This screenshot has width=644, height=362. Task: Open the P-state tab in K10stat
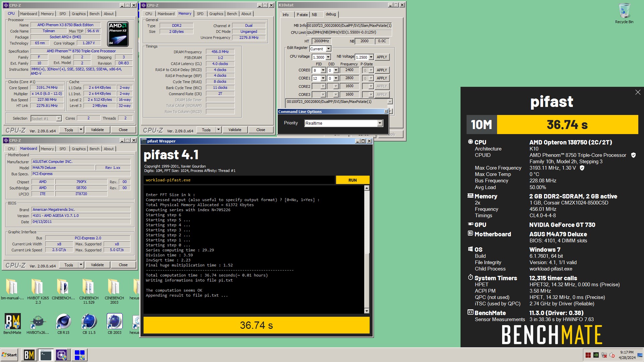(x=302, y=14)
